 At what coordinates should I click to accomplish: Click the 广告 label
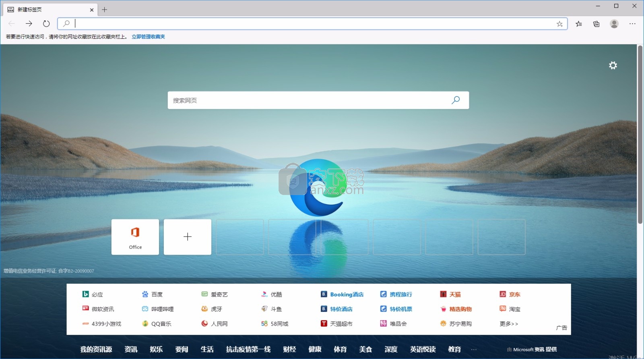coord(561,328)
